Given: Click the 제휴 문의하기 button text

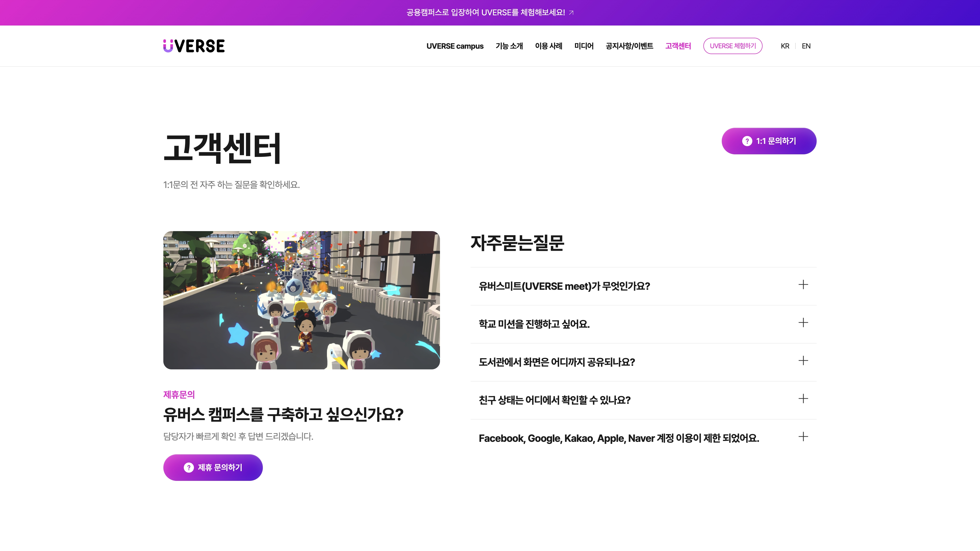Looking at the screenshot, I should (x=220, y=467).
